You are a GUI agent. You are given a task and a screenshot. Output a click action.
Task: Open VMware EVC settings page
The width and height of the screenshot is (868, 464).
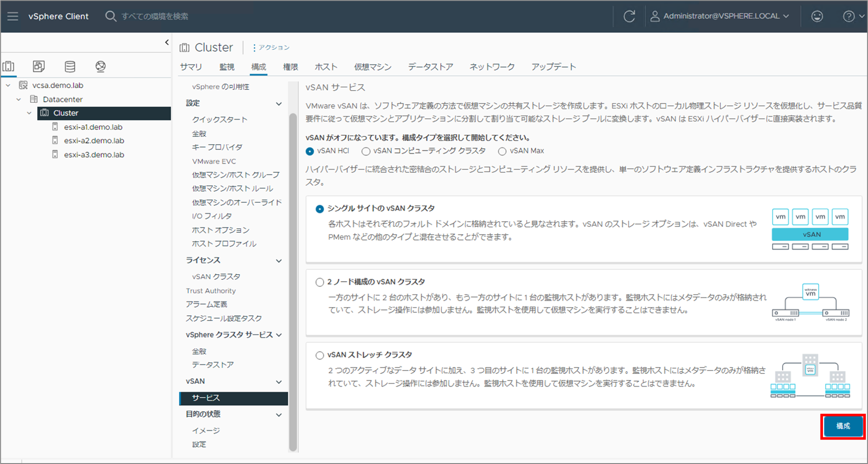pyautogui.click(x=214, y=161)
